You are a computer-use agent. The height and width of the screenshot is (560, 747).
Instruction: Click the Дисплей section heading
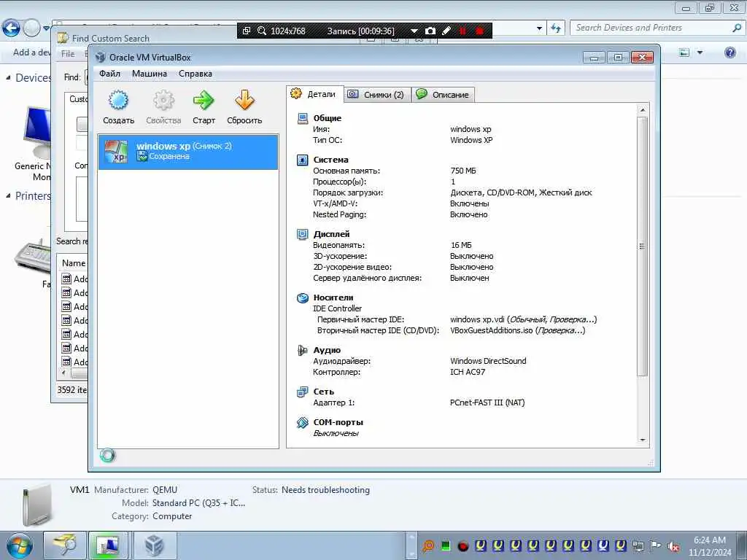(x=332, y=234)
